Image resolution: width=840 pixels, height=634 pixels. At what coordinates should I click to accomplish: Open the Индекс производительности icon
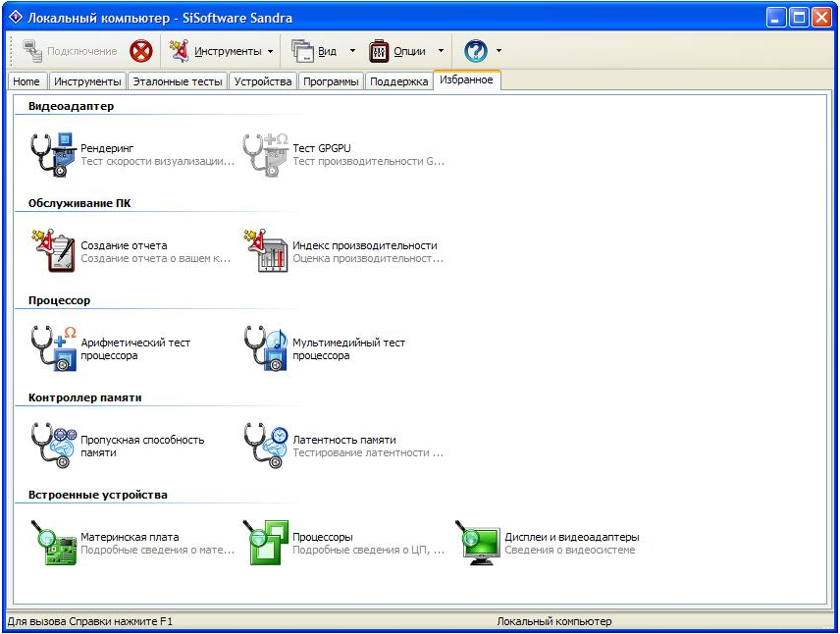[265, 251]
